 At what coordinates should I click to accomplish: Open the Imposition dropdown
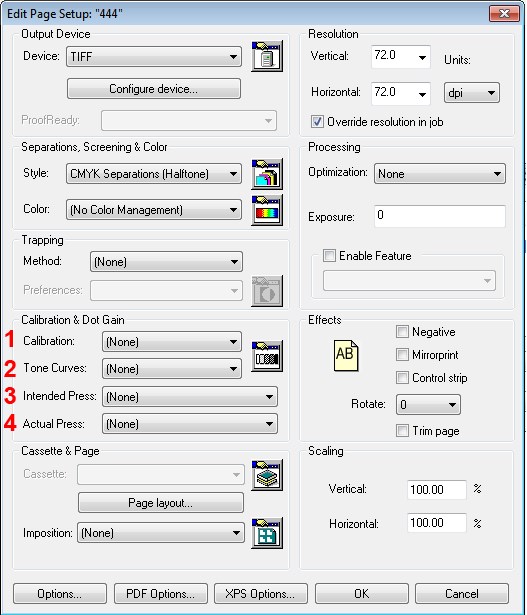click(x=161, y=533)
